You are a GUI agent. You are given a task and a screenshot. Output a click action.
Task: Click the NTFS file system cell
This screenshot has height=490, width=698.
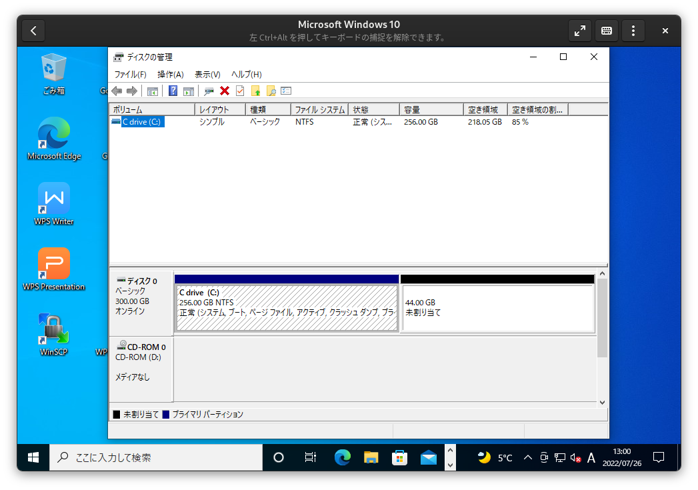click(x=304, y=122)
